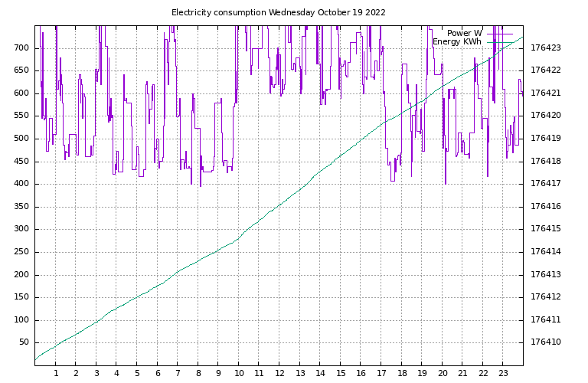Click hour label 23 on the x-axis

(x=503, y=374)
